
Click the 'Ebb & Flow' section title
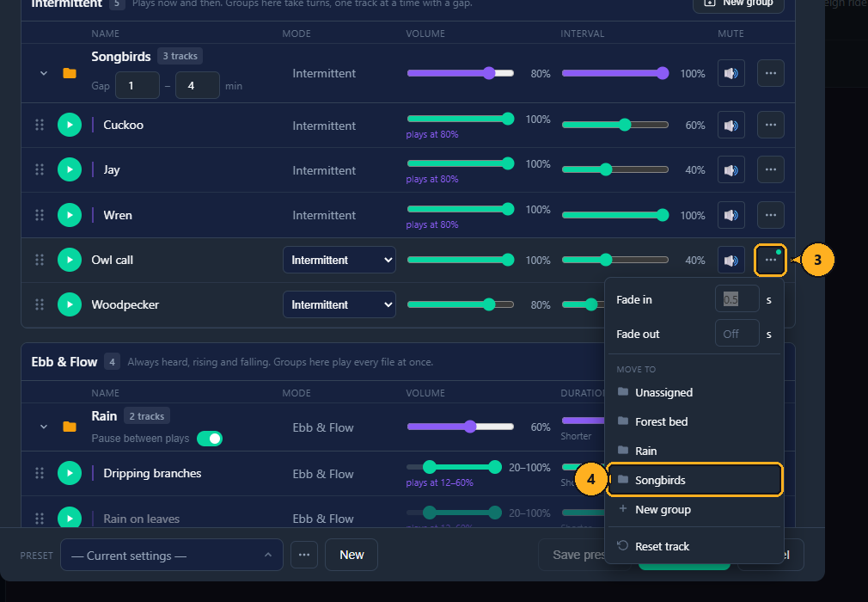[64, 362]
